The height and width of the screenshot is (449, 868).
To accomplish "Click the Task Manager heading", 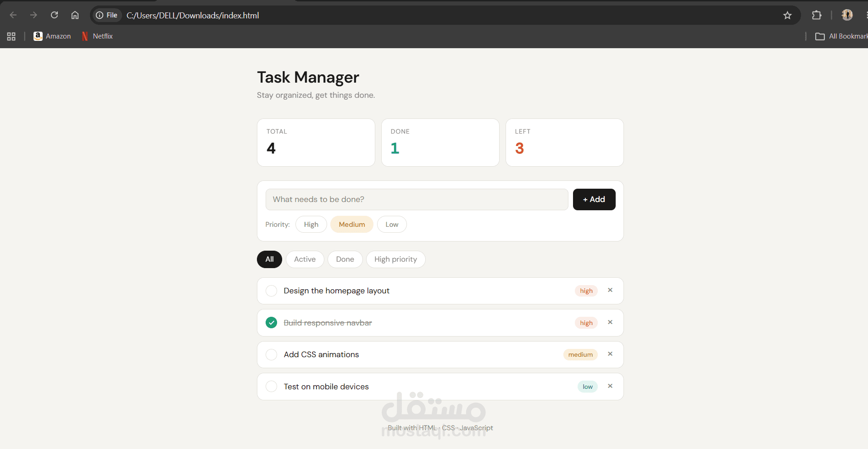I will coord(308,77).
